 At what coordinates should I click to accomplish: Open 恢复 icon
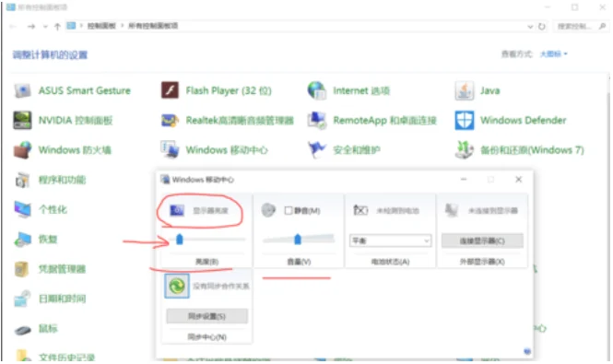[x=22, y=240]
